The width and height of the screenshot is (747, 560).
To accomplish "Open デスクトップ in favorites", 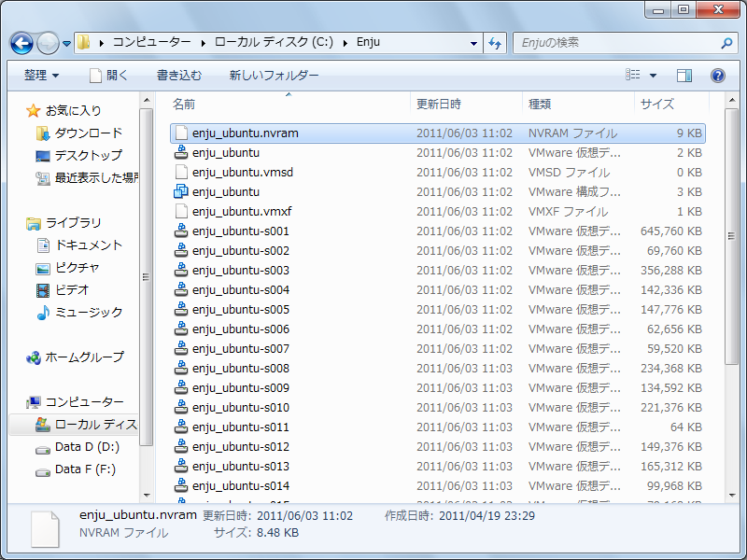I will pos(89,155).
